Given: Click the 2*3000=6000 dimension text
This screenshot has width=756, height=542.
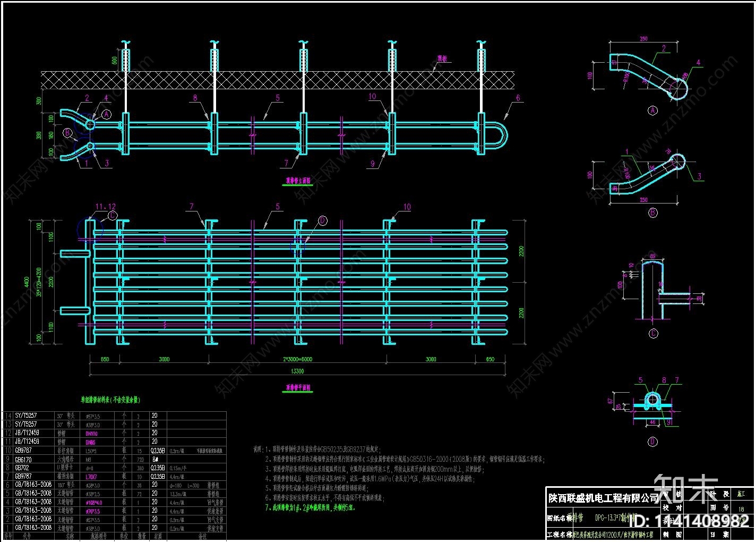Looking at the screenshot, I should (297, 359).
